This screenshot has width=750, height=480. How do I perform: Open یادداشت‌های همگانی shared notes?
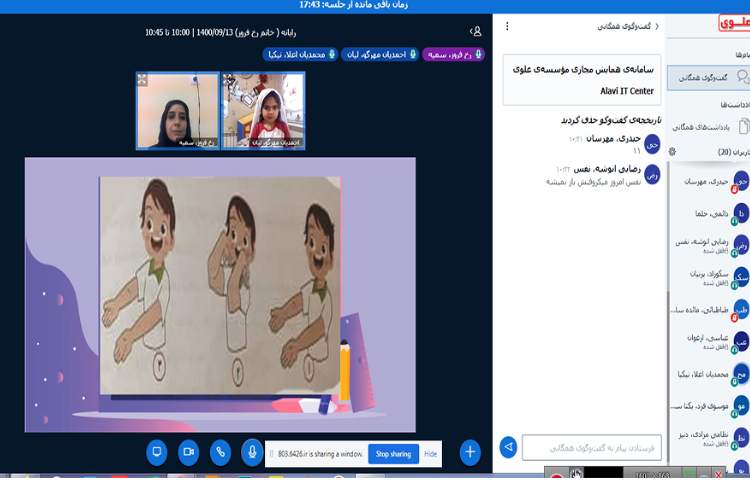click(710, 127)
